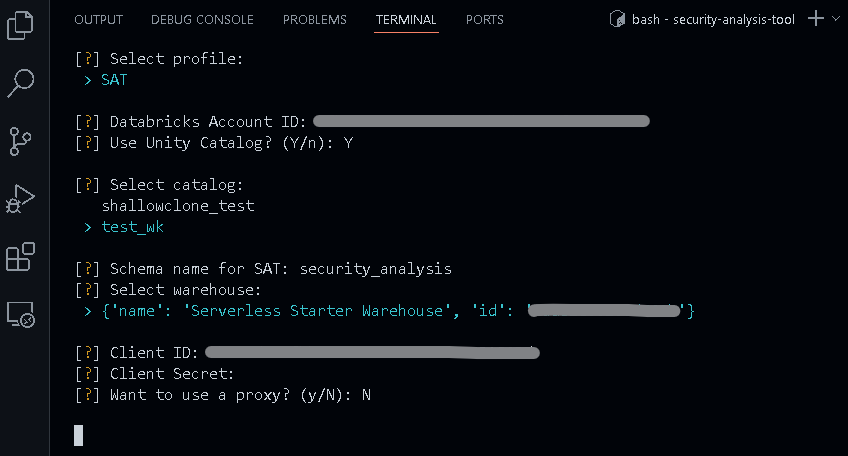
Task: Open Remote Explorer icon in sidebar
Action: pos(21,315)
